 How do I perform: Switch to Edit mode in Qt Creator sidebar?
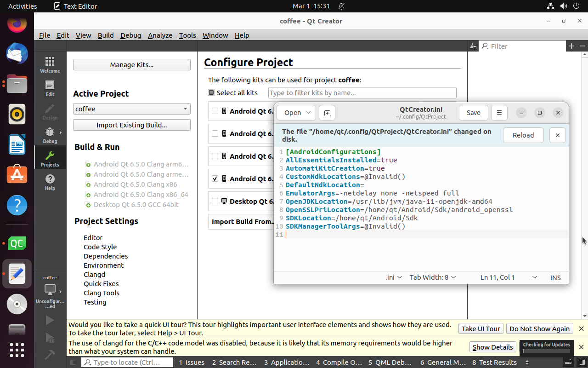[50, 88]
